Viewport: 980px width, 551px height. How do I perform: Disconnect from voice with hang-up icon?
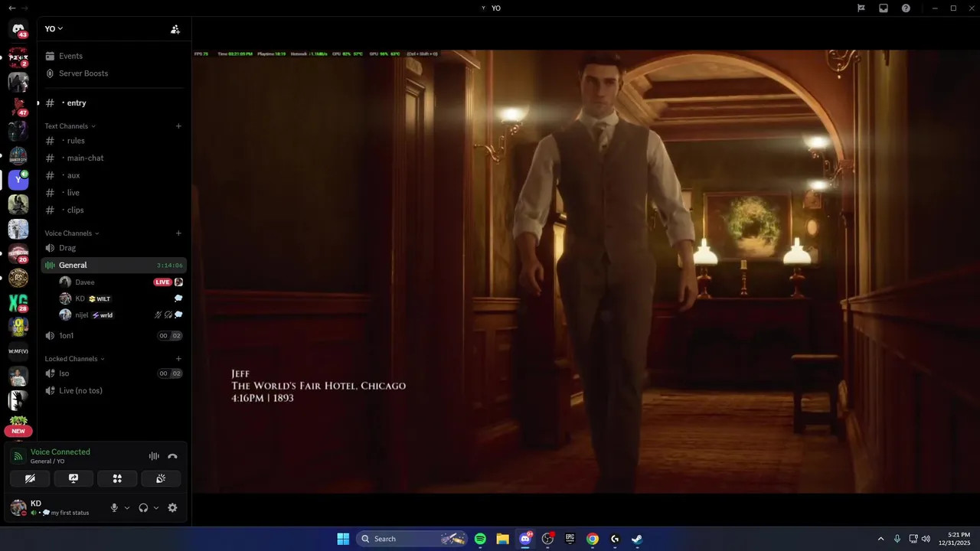pyautogui.click(x=172, y=456)
